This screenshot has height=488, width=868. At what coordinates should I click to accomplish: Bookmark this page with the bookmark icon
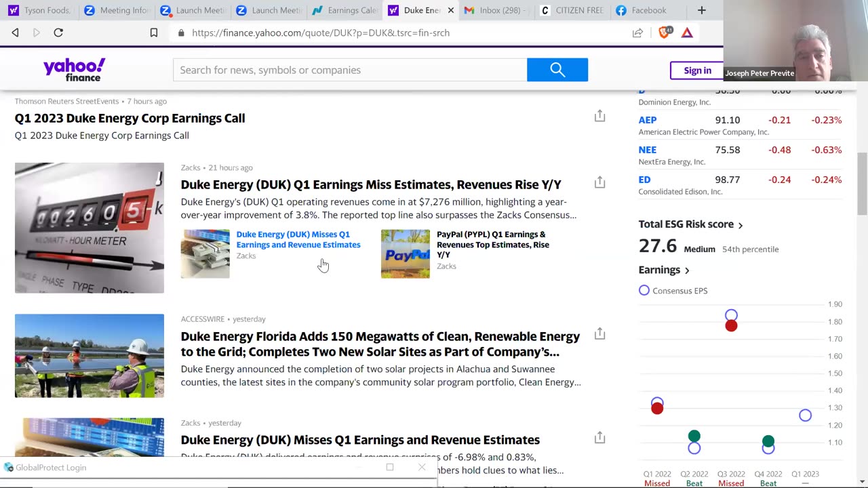click(x=154, y=33)
